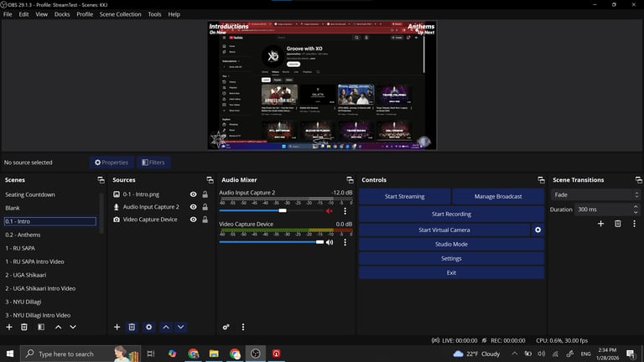
Task: Move scene down with arrow icon
Action: coord(73,327)
